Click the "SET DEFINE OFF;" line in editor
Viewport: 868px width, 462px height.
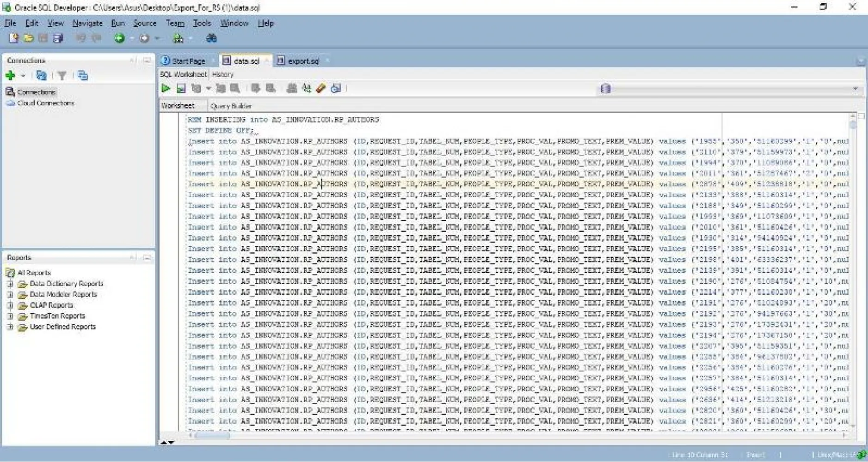click(220, 131)
